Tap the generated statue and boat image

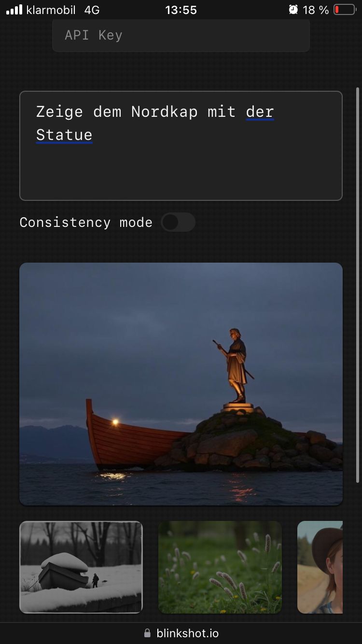coord(181,384)
